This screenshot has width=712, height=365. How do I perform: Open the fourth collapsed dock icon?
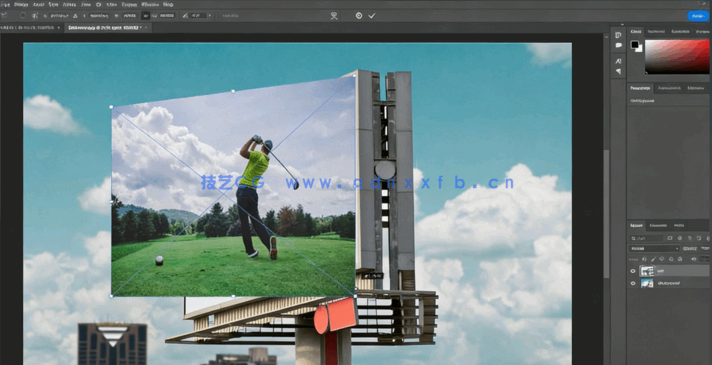coord(618,71)
